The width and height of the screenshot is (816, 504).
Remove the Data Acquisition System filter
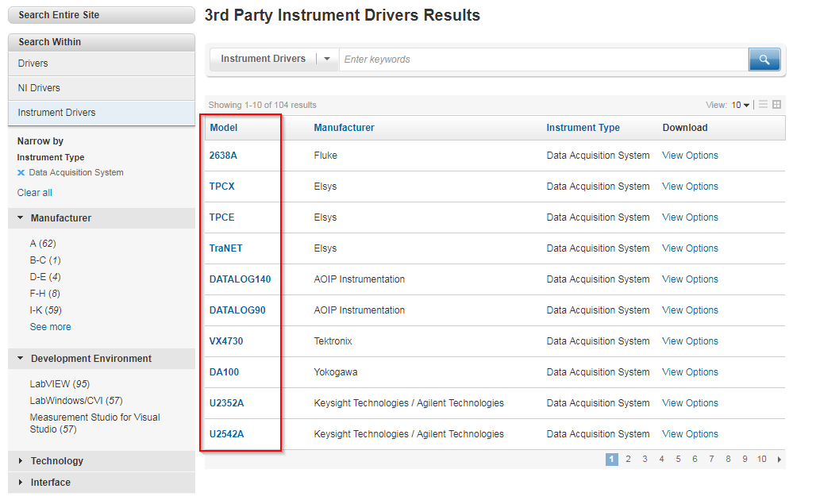[x=21, y=173]
